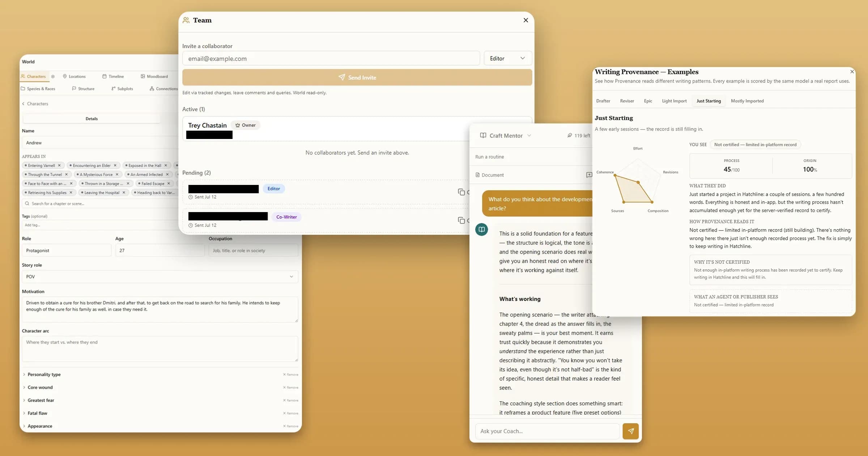Open the Moodboard tab
This screenshot has height=456, width=868.
click(x=154, y=76)
